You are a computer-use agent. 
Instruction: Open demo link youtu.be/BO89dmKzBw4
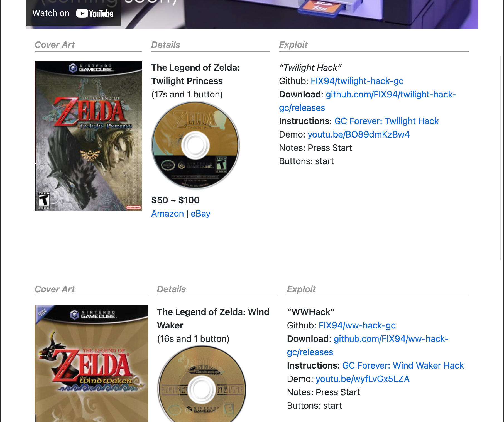pyautogui.click(x=359, y=134)
